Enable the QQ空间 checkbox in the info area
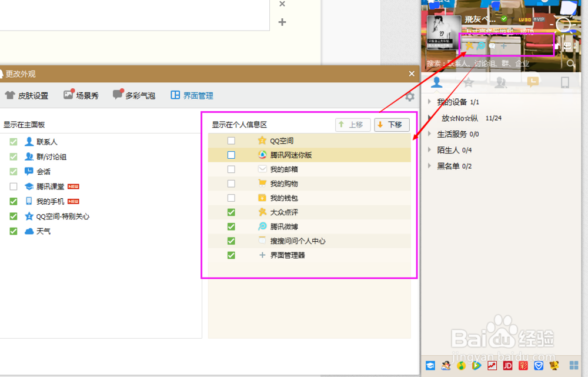588x377 pixels. (231, 140)
